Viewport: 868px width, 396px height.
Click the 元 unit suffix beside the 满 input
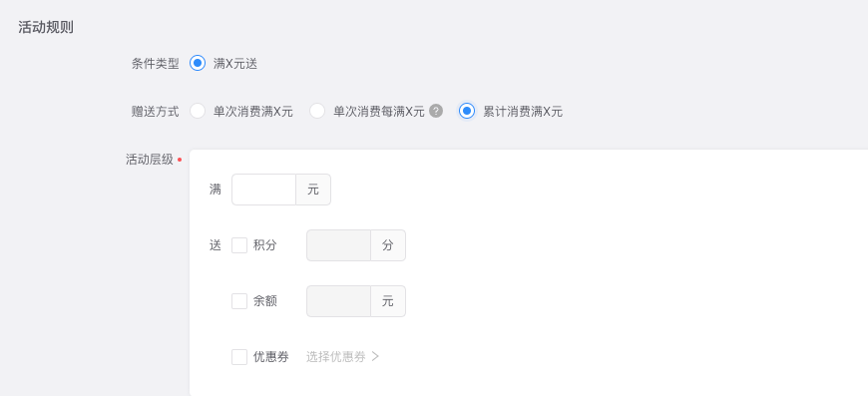313,190
